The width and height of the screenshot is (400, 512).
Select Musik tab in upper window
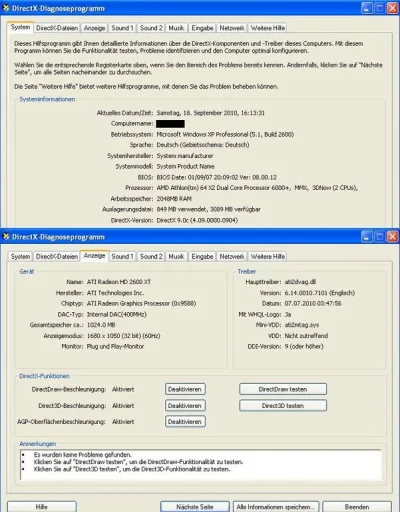click(x=176, y=28)
